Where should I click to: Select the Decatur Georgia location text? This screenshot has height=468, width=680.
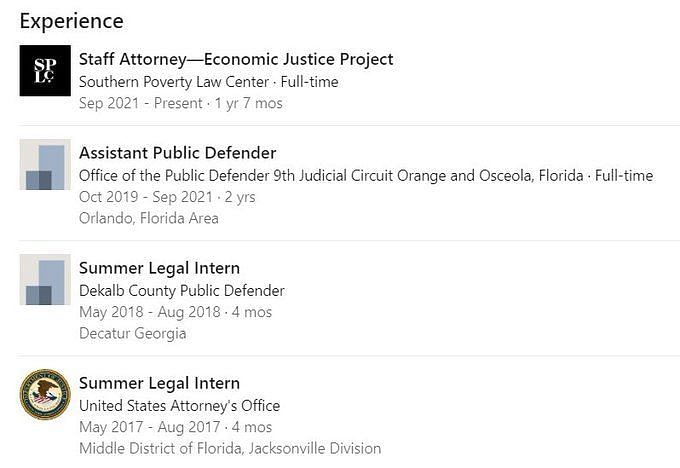tap(133, 334)
